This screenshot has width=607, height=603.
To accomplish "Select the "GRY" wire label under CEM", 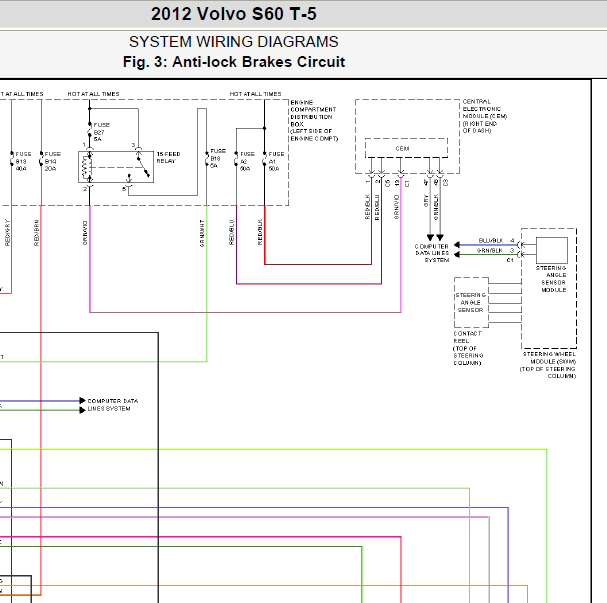I will pos(426,201).
